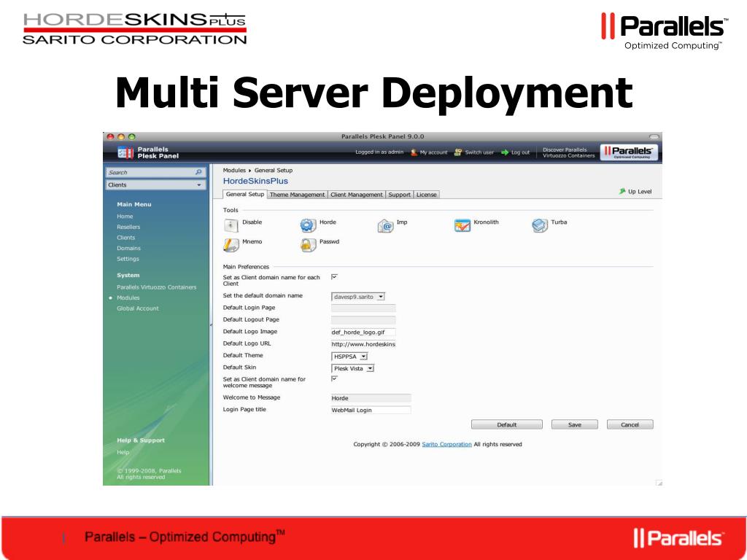Click the Disable tool icon

click(231, 225)
